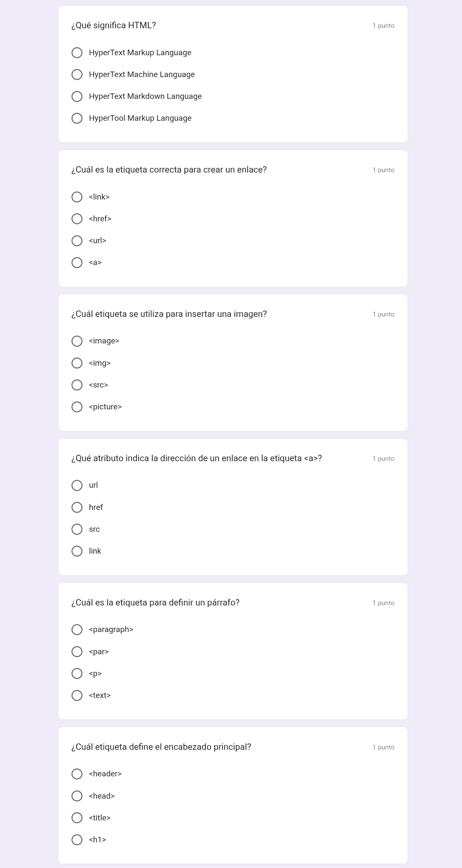Choose the 'HyperText Machine Language' answer
Viewport: 462px width, 868px height.
tap(77, 75)
